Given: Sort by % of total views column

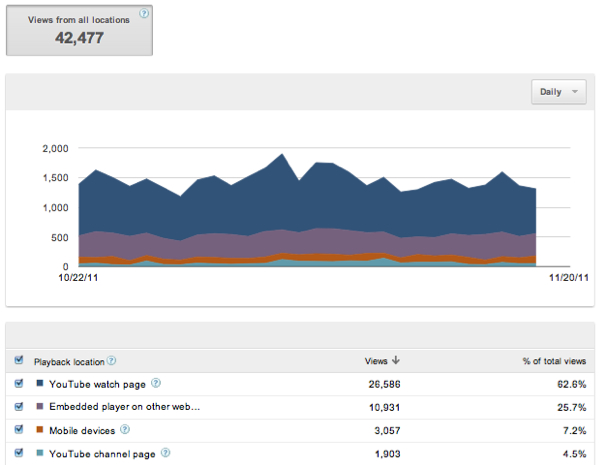Looking at the screenshot, I should (x=552, y=361).
